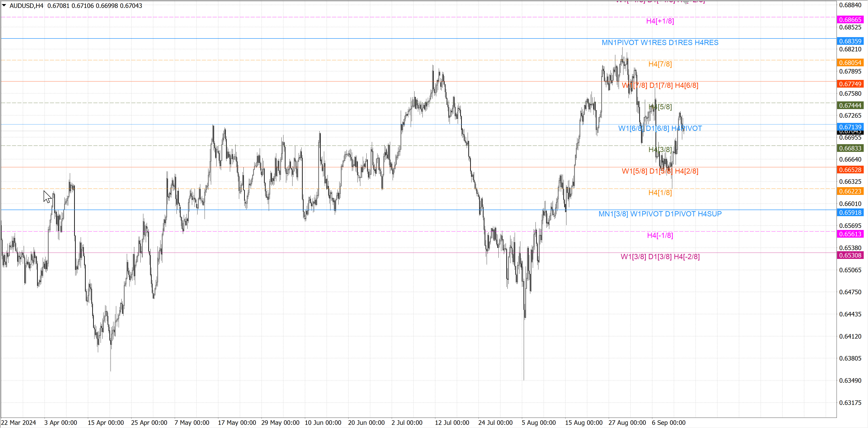Click the AUDUSD,H4 symbol title text

(x=26, y=6)
